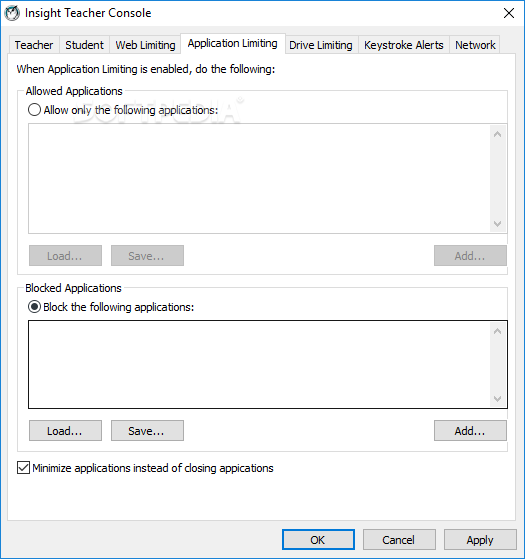The height and width of the screenshot is (559, 525).
Task: Go to the Web Limiting tab
Action: (x=145, y=45)
